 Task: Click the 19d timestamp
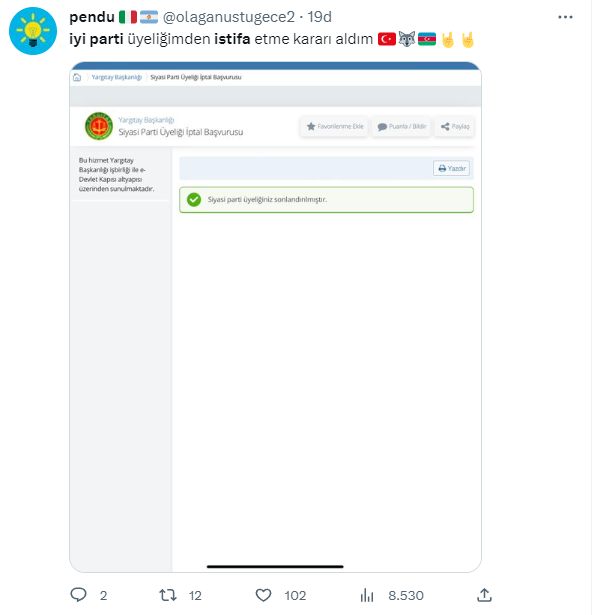320,17
